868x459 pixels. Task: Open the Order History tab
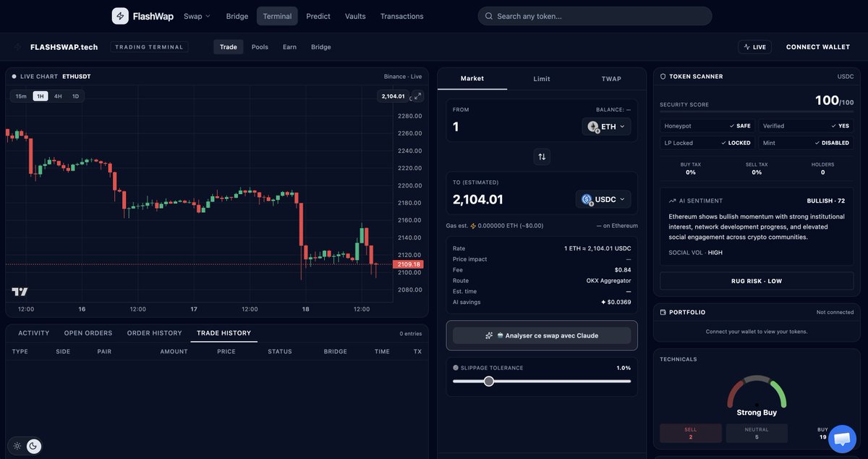155,333
